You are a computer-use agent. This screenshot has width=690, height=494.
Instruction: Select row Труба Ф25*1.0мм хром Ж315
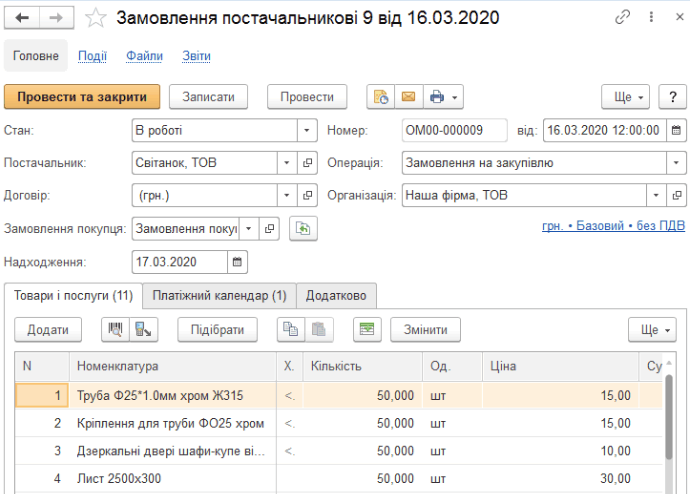[338, 395]
